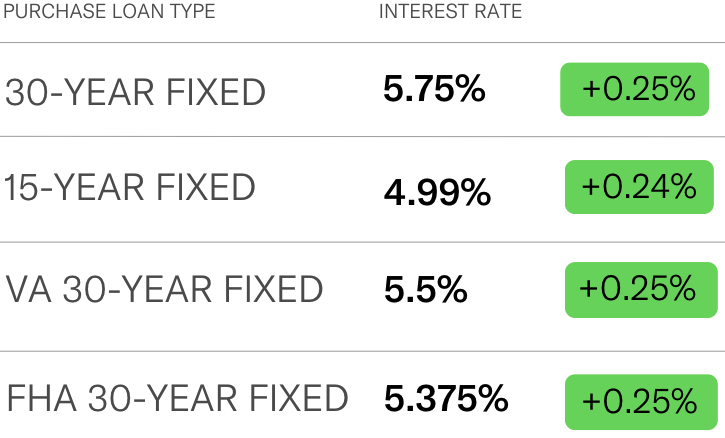Open the FHA 30-Year Fixed loan label
The width and height of the screenshot is (725, 438).
177,398
